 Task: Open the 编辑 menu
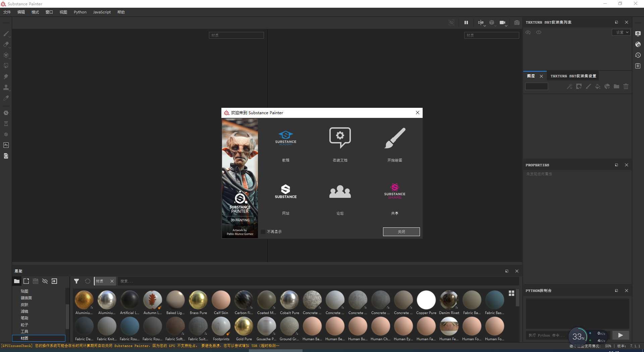point(21,12)
